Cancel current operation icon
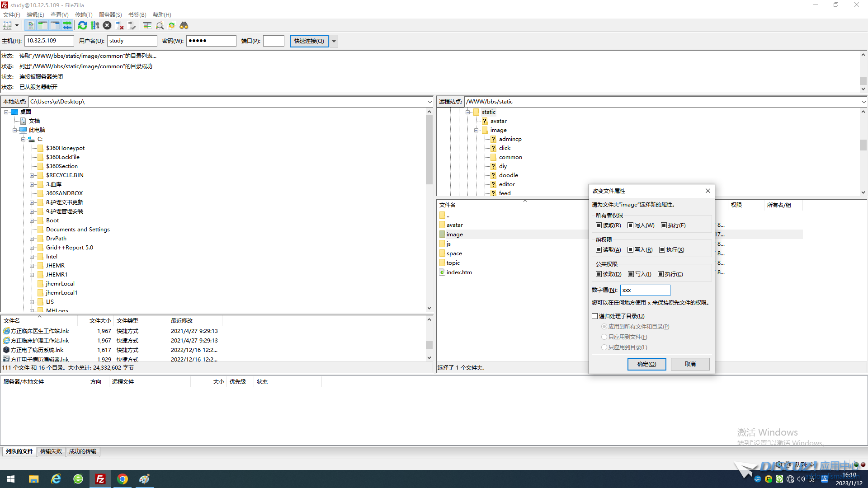This screenshot has height=488, width=868. coord(107,26)
